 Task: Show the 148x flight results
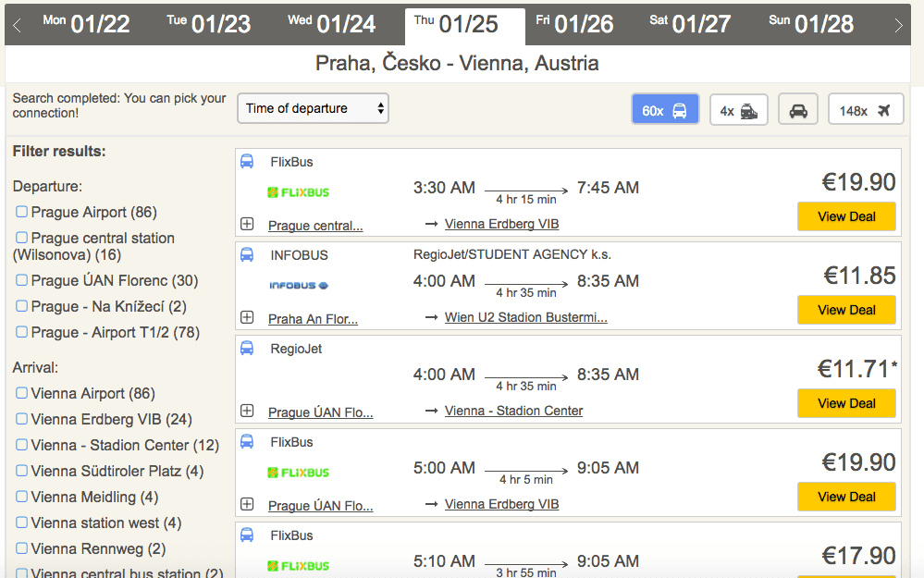tap(866, 110)
